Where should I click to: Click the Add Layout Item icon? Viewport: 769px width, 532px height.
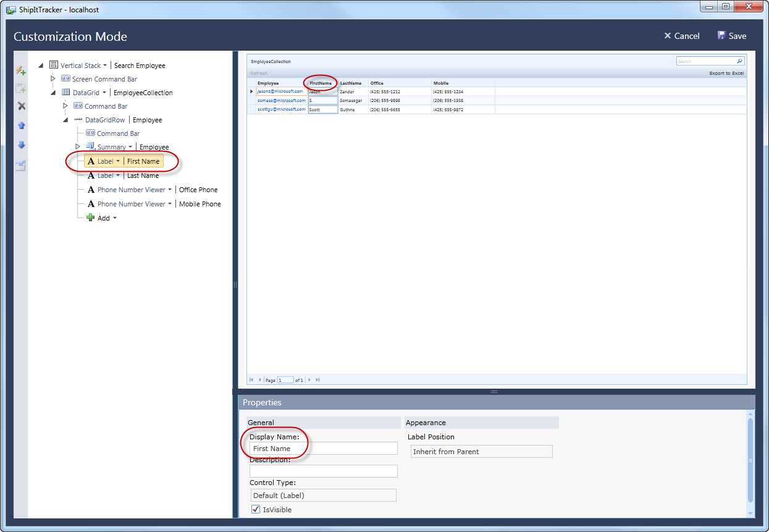coord(20,88)
